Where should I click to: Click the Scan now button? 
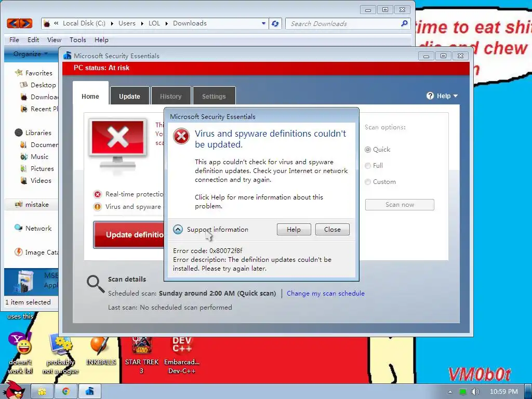tap(400, 205)
